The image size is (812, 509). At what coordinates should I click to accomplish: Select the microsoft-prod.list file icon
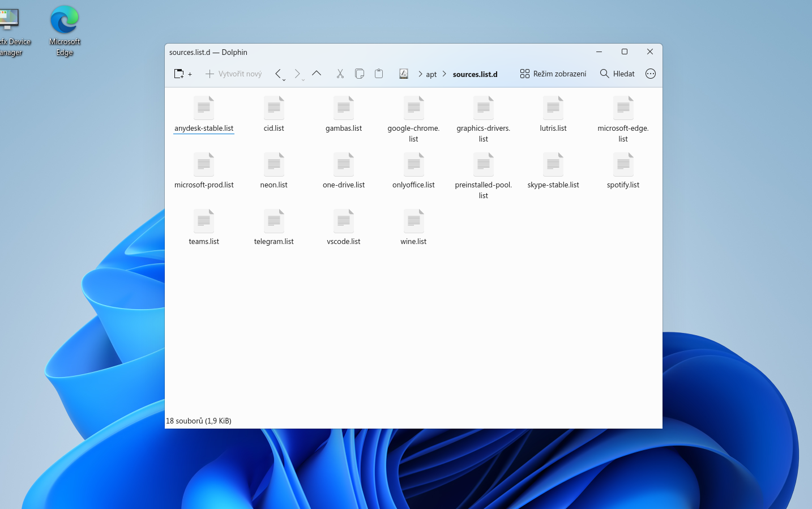(x=204, y=164)
